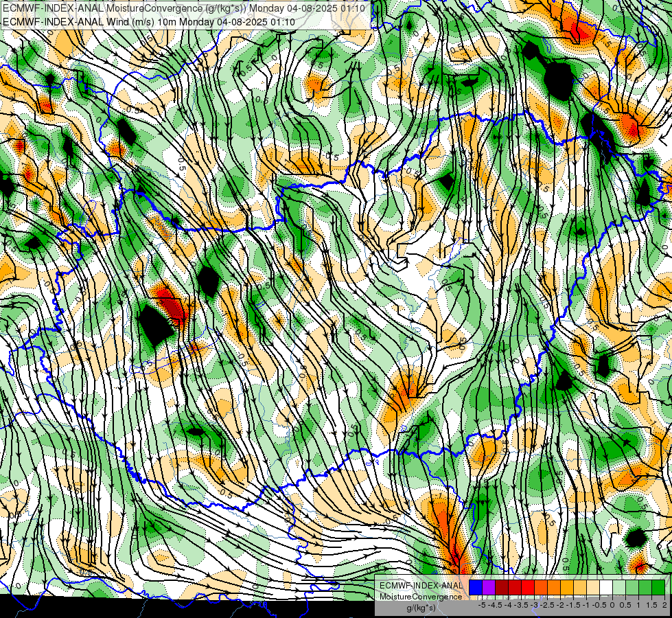Click the MoistureConvergence title line at top
672x618 pixels.
click(x=184, y=8)
